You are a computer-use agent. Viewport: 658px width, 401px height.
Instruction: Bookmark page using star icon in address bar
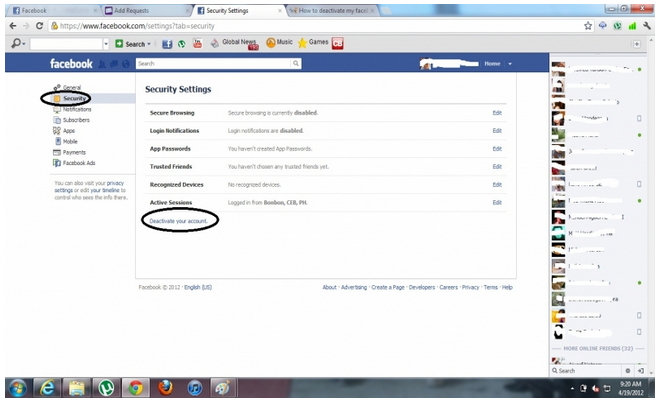588,26
